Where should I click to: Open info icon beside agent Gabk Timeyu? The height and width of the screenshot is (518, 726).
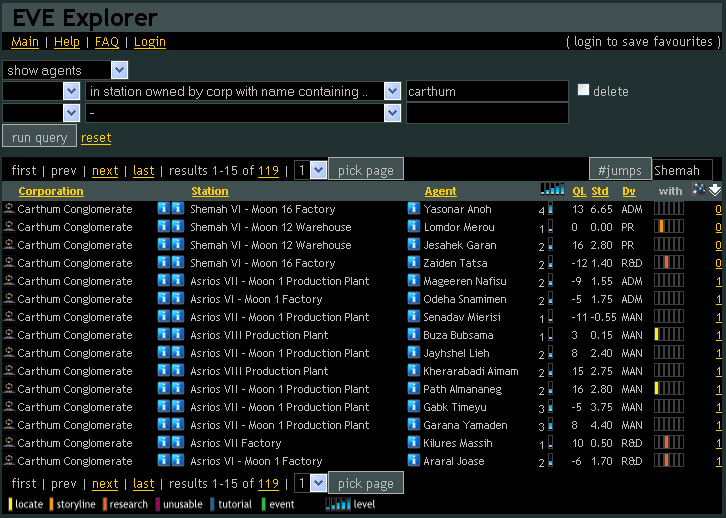coord(413,406)
